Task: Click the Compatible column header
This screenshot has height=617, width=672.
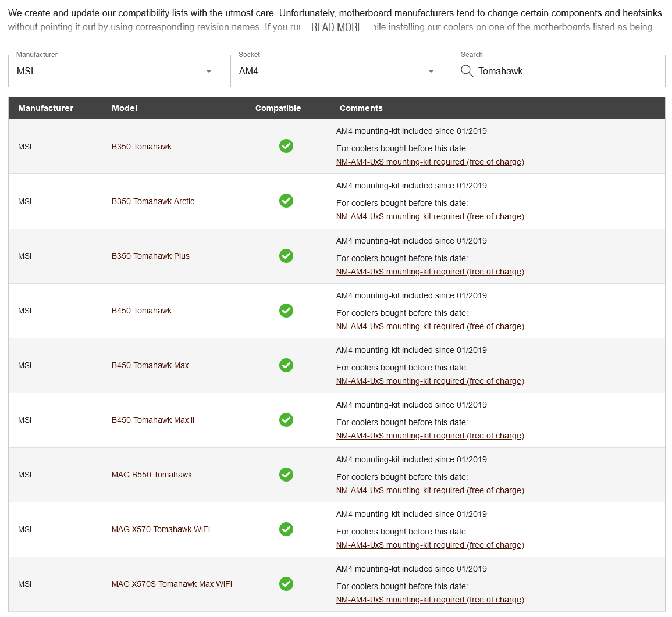Action: click(278, 108)
